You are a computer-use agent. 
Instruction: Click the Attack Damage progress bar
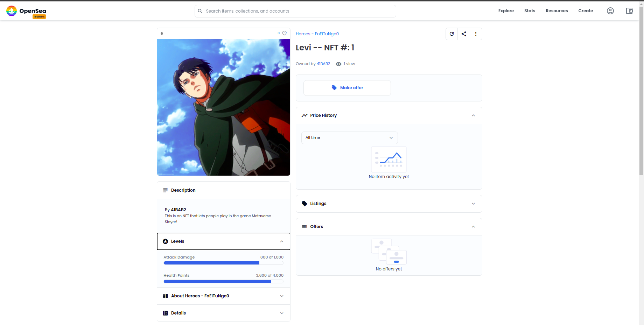click(224, 263)
